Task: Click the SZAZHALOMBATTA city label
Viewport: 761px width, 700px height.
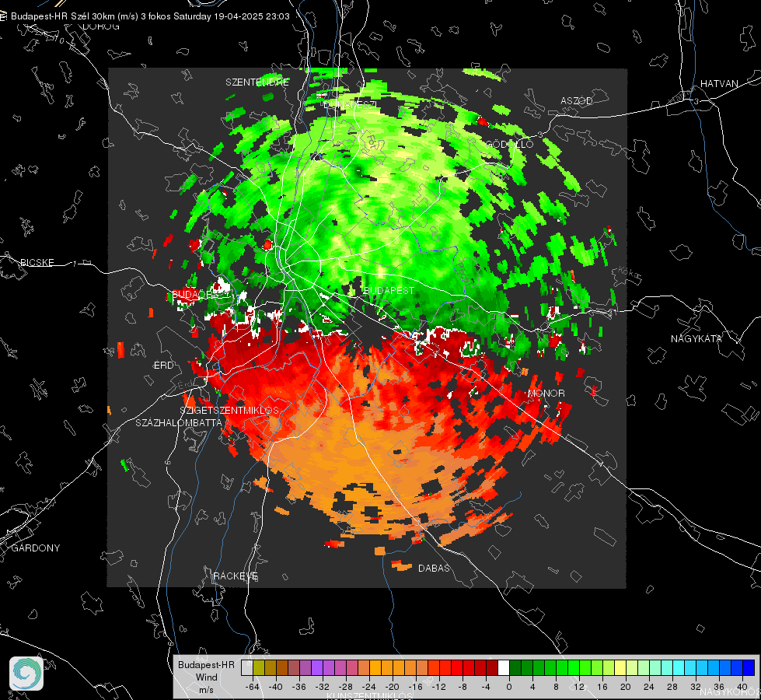Action: tap(179, 422)
